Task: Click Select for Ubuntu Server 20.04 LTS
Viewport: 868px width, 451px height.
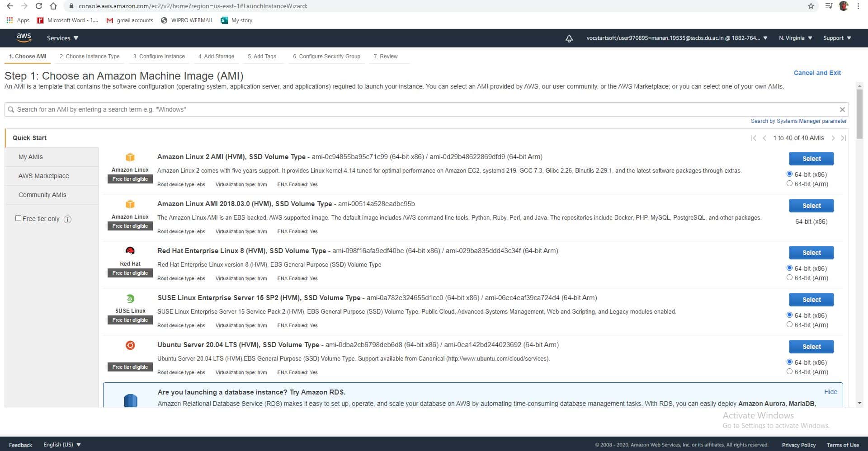Action: 811,347
